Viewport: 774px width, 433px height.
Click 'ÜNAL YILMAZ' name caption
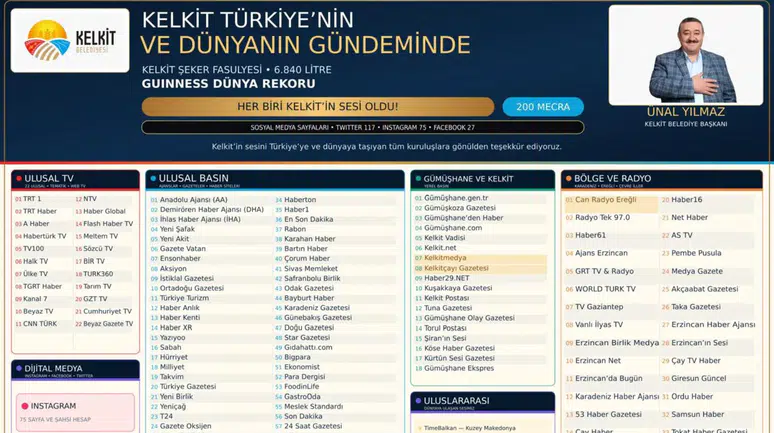[686, 112]
